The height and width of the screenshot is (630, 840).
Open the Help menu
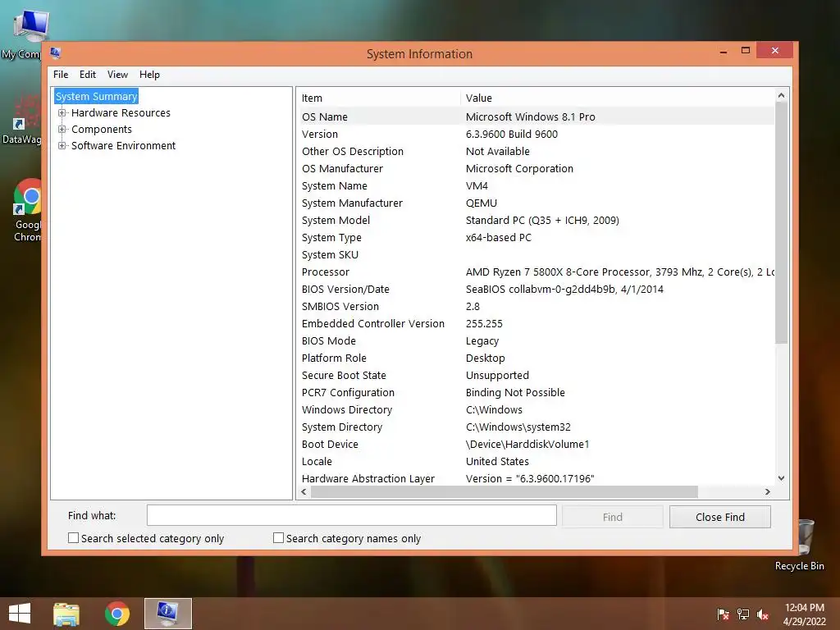149,75
